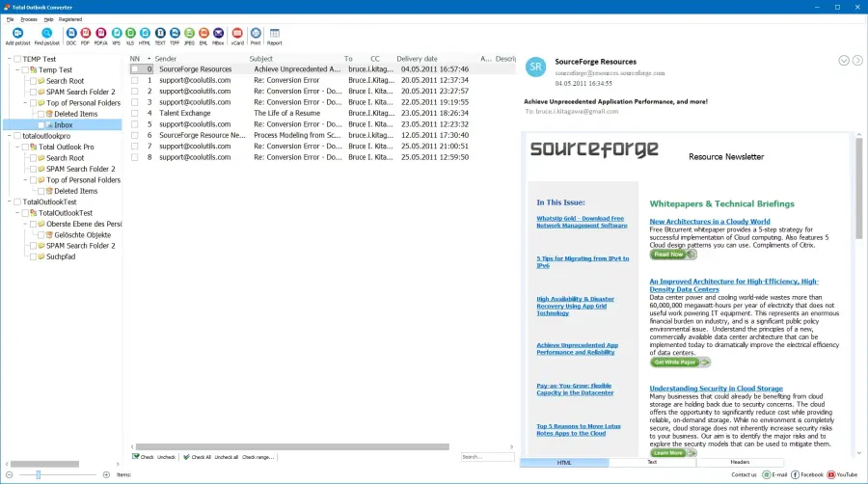Screen dimensions: 868x484
Task: Open the vCard export icon
Action: [x=237, y=34]
